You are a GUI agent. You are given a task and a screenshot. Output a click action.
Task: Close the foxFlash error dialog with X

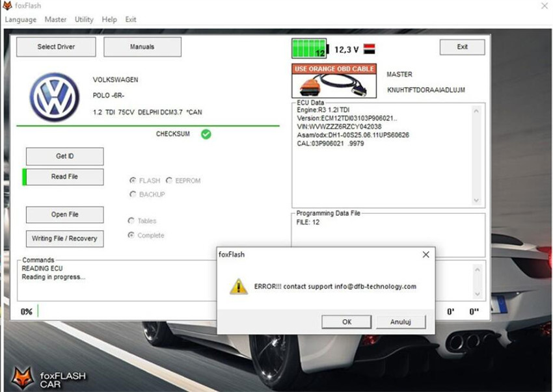point(425,255)
